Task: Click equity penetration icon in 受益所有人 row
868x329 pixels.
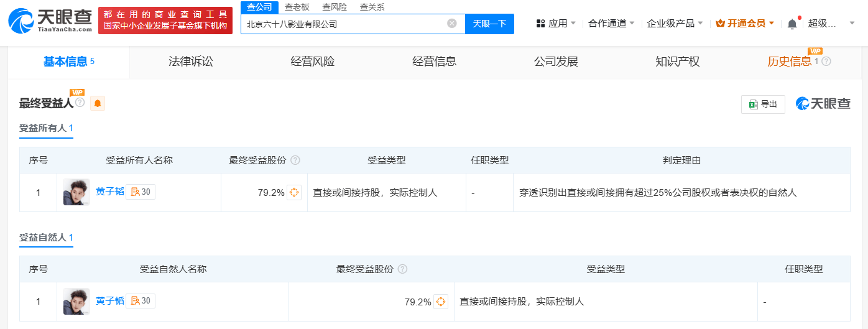Action: 294,192
